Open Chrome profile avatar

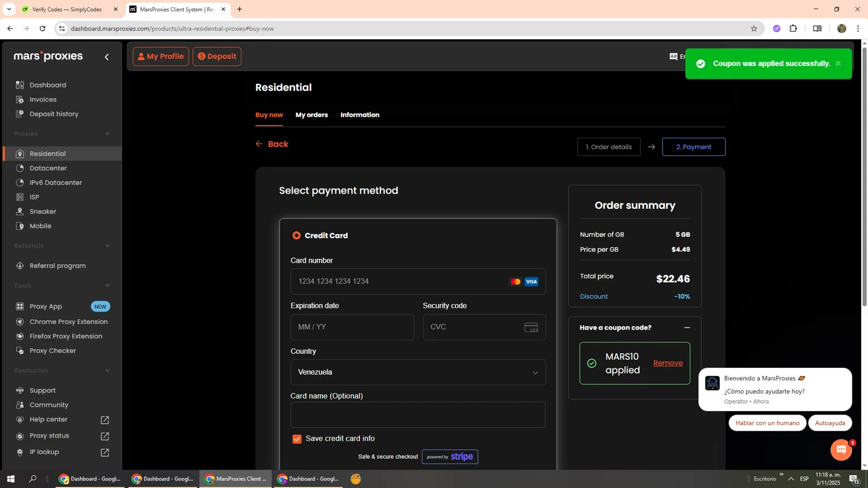coord(841,28)
